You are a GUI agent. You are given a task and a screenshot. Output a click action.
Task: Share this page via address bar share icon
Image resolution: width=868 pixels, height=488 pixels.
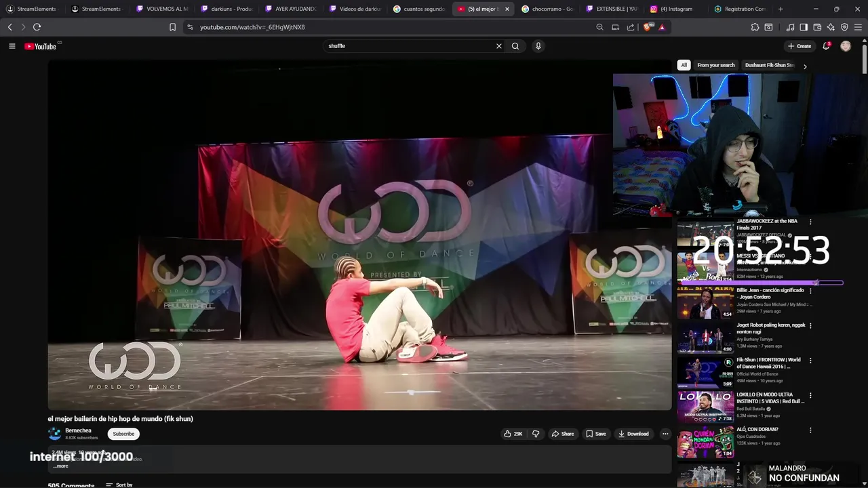click(x=631, y=27)
